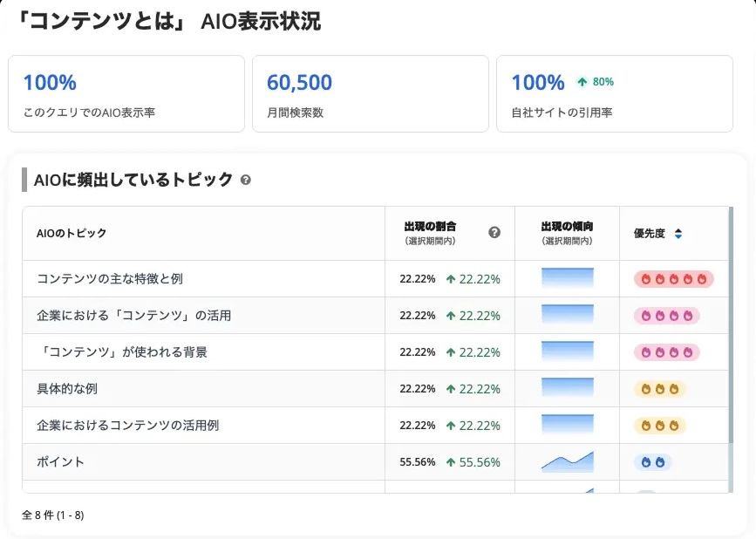Click the このクエリでのAIO表示率 card
Screen dimensions: 756x539
click(126, 94)
